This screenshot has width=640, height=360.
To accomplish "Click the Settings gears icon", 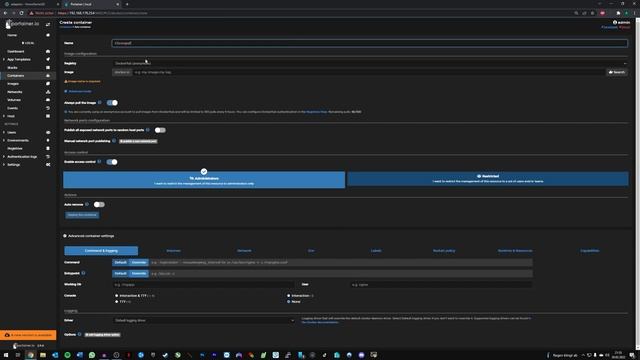I will 48,165.
